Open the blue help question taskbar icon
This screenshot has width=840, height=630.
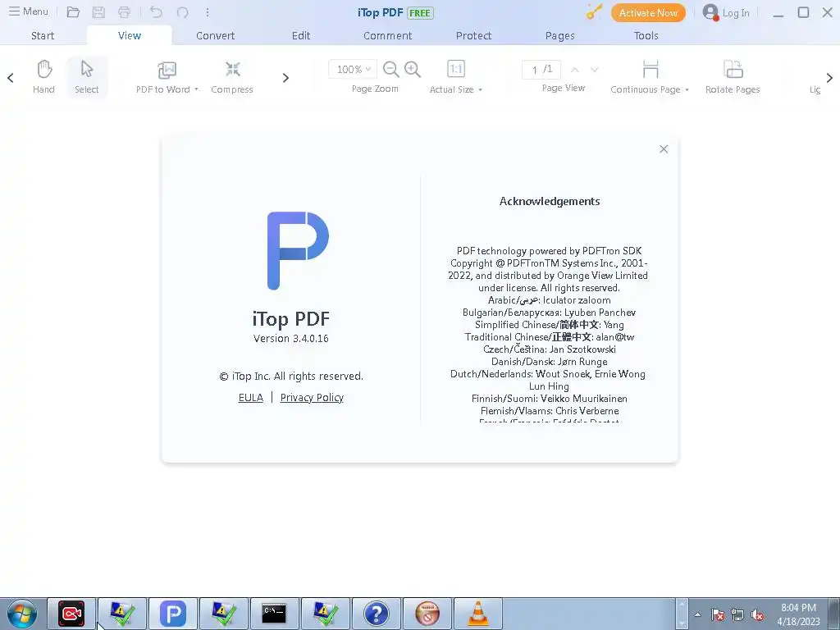376,614
